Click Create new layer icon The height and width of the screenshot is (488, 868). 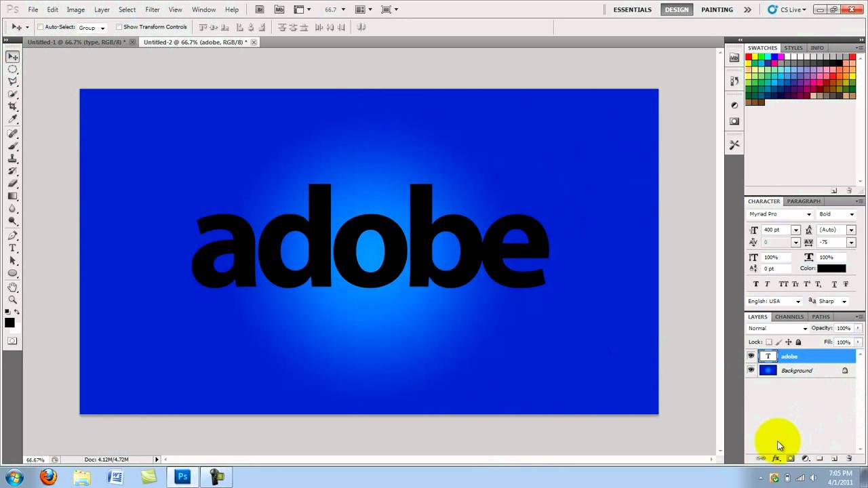pyautogui.click(x=835, y=459)
